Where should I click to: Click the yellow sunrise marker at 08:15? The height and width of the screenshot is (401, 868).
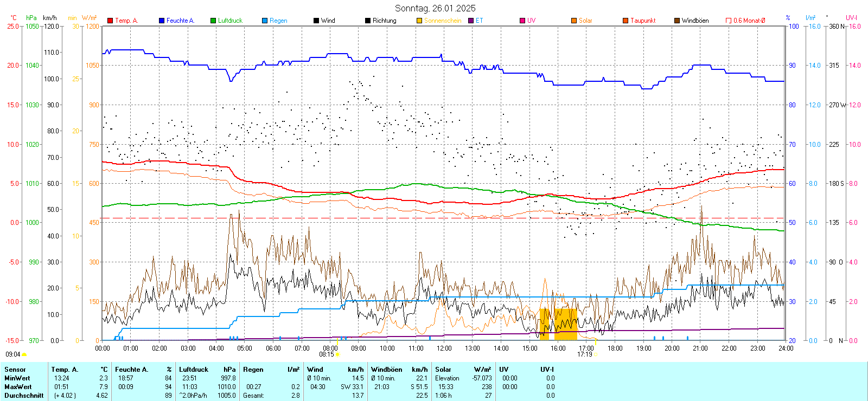[337, 354]
